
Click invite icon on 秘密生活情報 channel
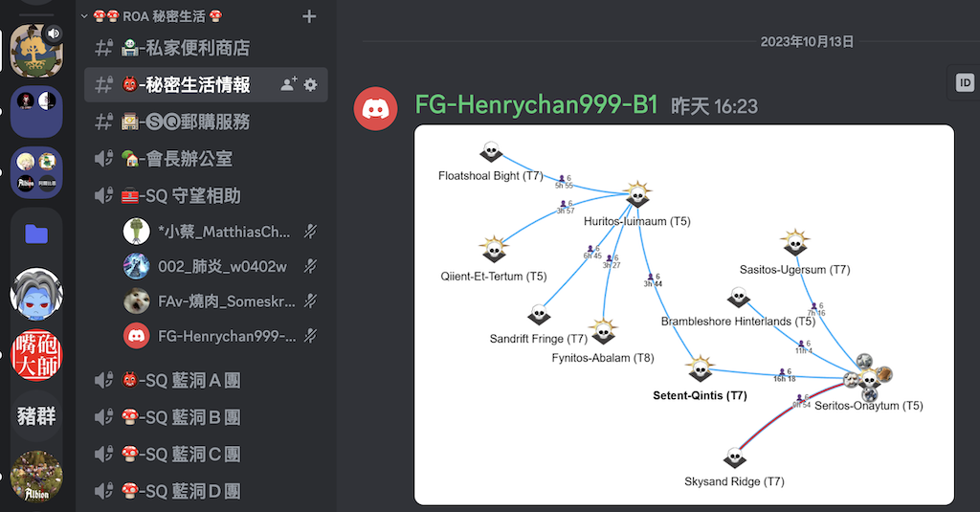pos(288,85)
